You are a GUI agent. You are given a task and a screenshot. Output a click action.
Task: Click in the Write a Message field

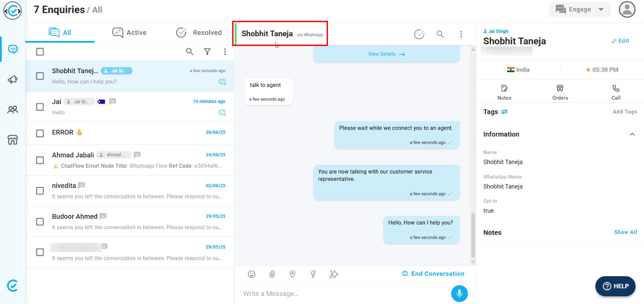(x=342, y=294)
